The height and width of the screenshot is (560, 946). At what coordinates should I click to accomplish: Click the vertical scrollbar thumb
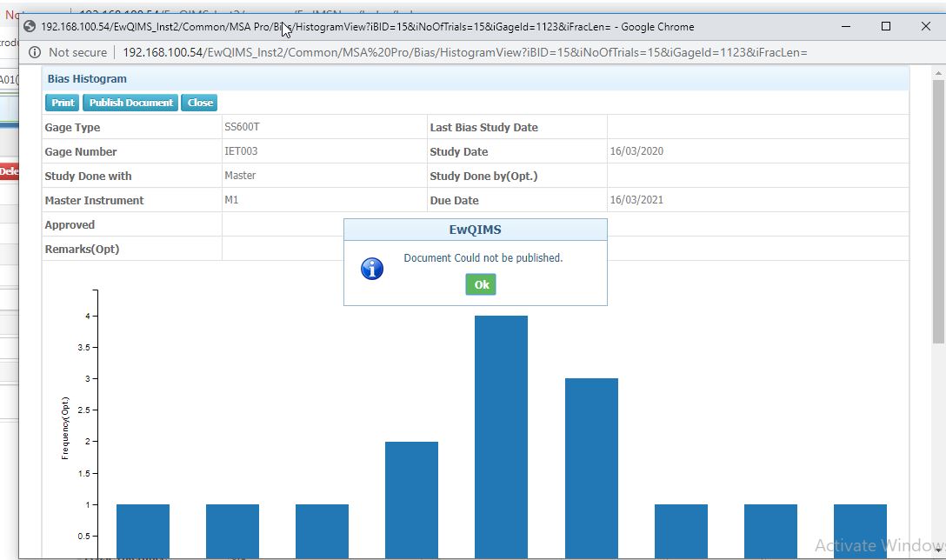tap(938, 211)
